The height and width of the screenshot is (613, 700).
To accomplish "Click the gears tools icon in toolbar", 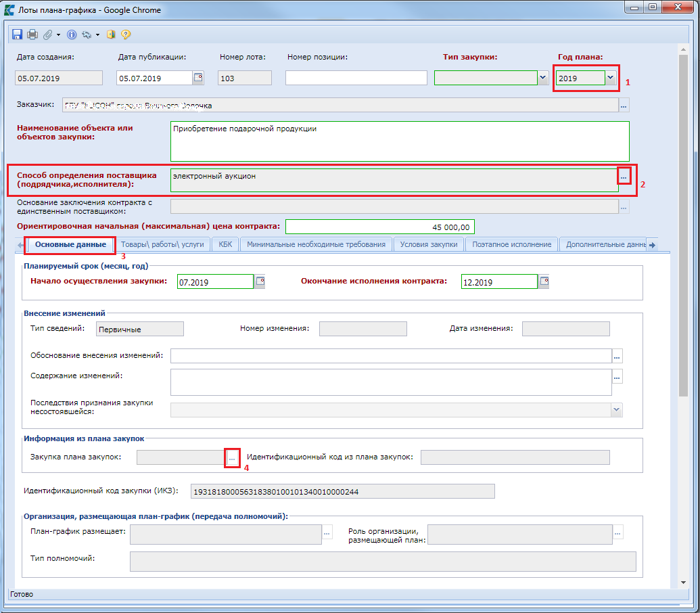I will [87, 34].
